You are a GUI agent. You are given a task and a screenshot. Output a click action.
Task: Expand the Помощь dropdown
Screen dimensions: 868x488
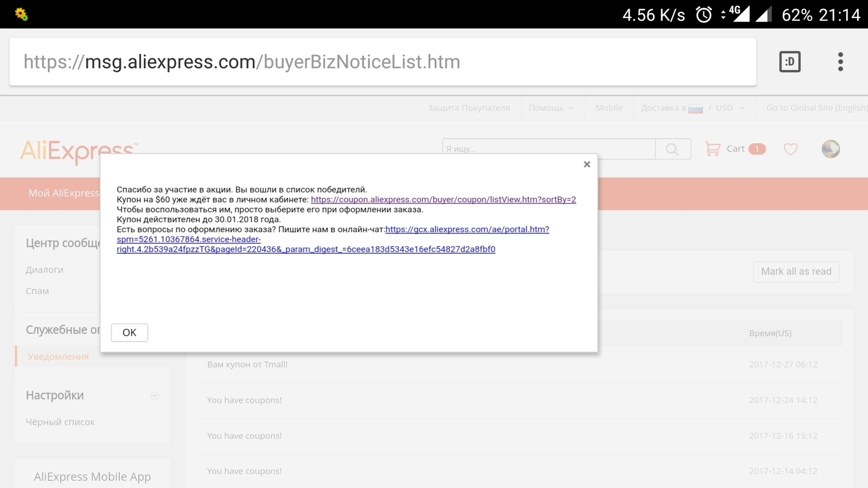click(x=551, y=108)
